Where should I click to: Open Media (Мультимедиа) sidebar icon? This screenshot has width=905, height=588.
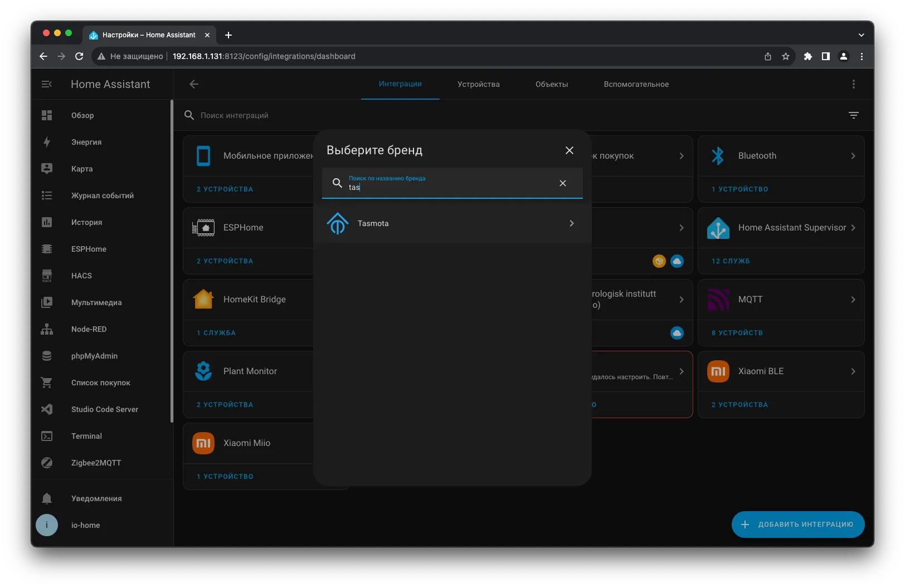(x=47, y=302)
